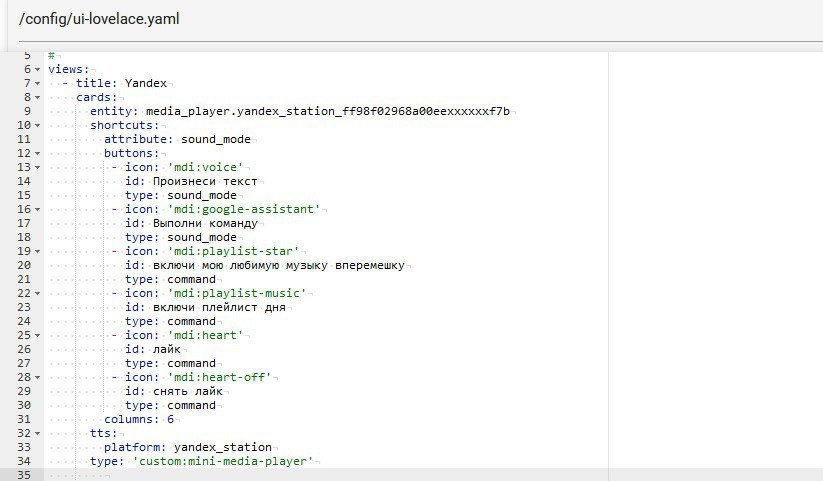Click the 'attribute:' key on line 11
This screenshot has height=481, width=823.
coord(139,139)
